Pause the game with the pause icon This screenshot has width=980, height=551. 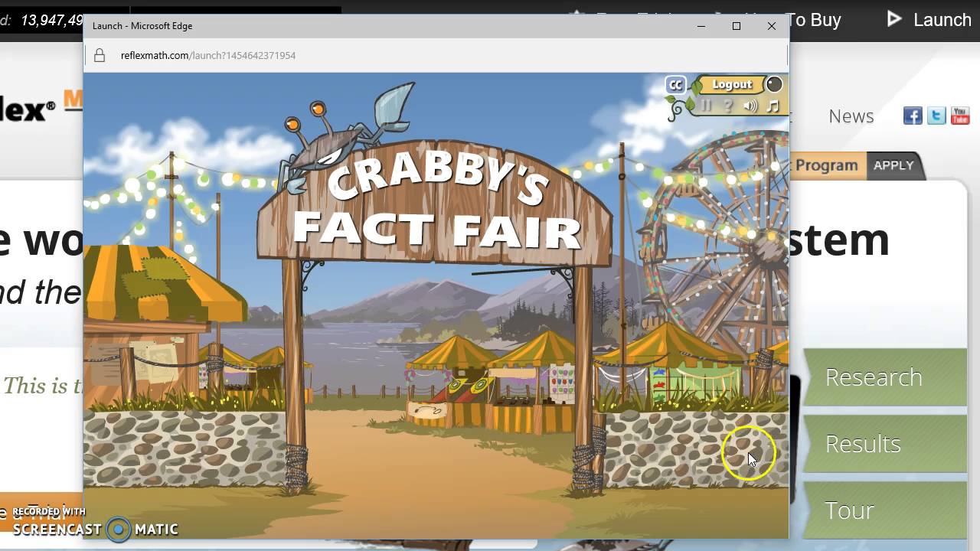706,106
